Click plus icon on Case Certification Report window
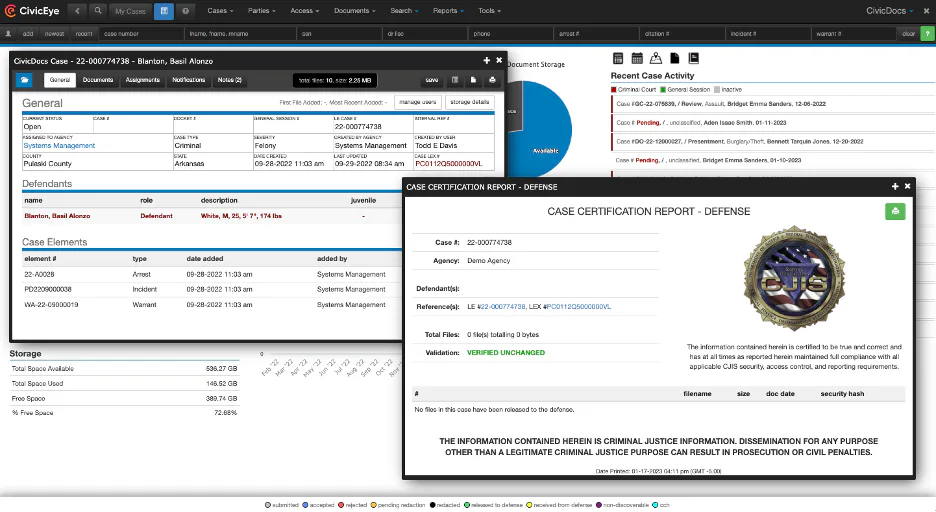Viewport: 936px width, 512px height. [895, 186]
